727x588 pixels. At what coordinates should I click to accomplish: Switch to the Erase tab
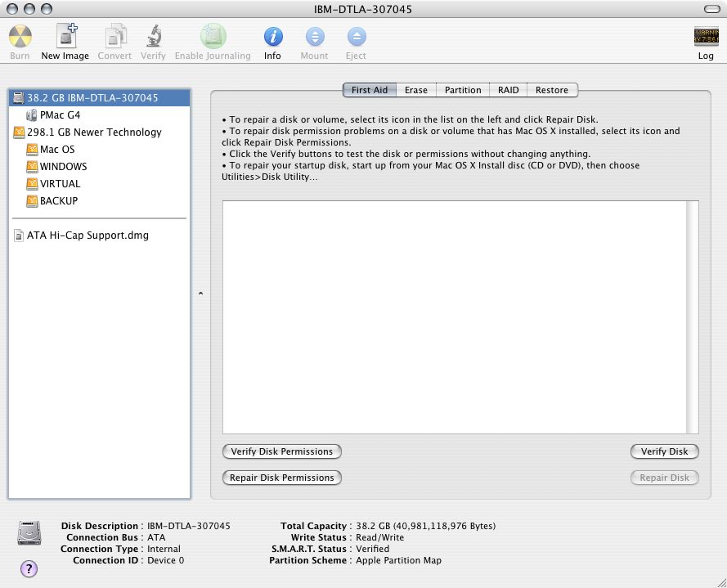pyautogui.click(x=416, y=90)
